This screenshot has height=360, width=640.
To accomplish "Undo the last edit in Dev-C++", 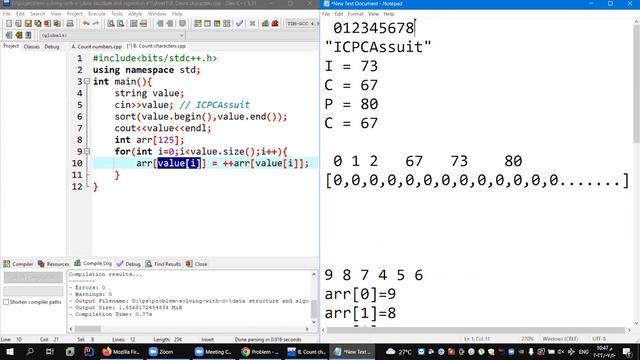I will click(x=86, y=24).
